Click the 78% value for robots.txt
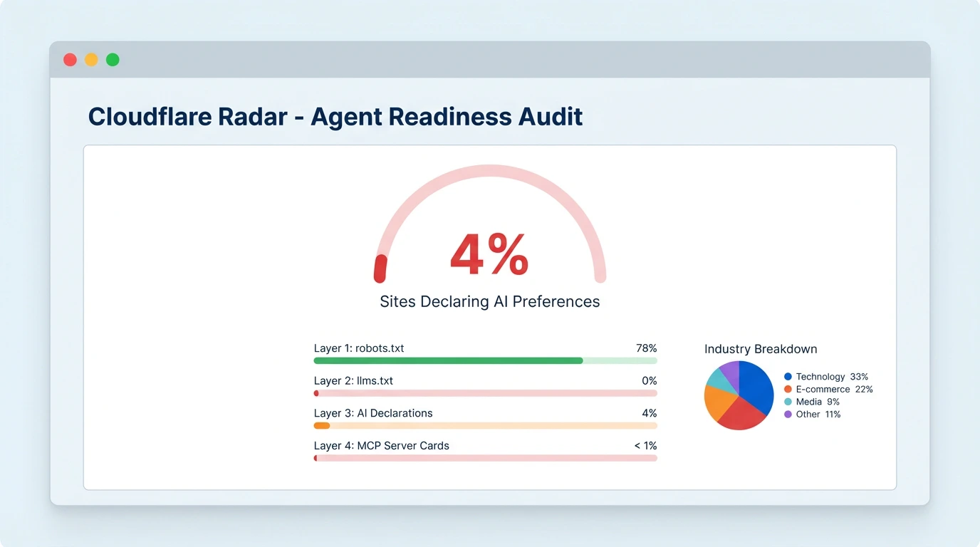 (x=647, y=348)
